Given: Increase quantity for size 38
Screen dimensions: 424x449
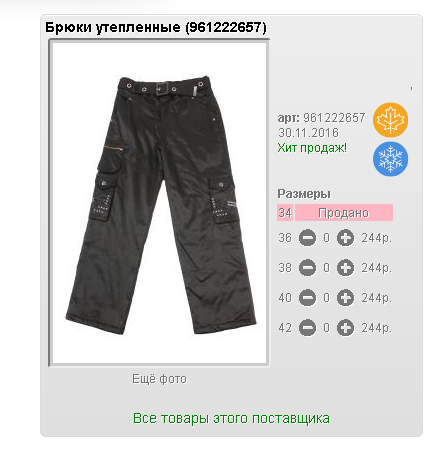Looking at the screenshot, I should pos(345,268).
